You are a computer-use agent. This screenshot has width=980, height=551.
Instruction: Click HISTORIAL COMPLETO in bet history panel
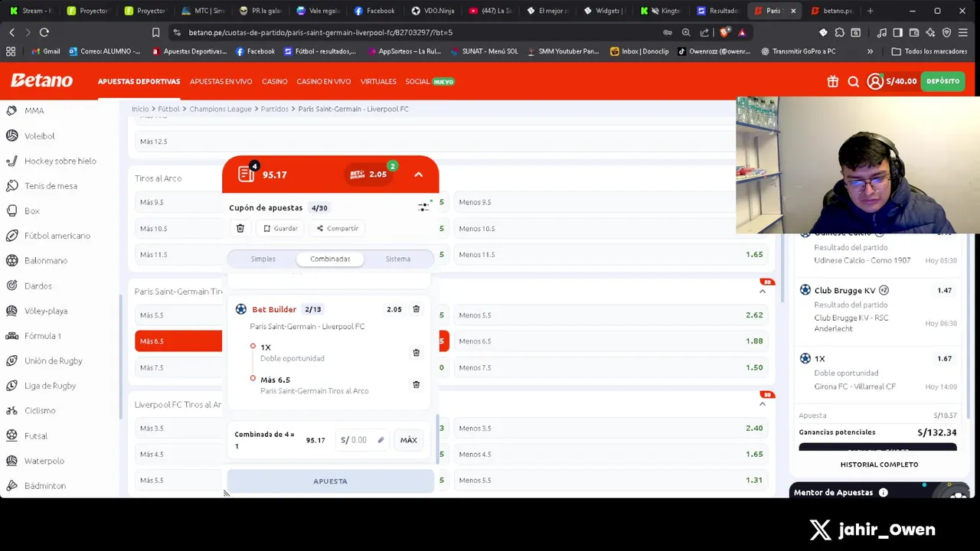(x=879, y=465)
